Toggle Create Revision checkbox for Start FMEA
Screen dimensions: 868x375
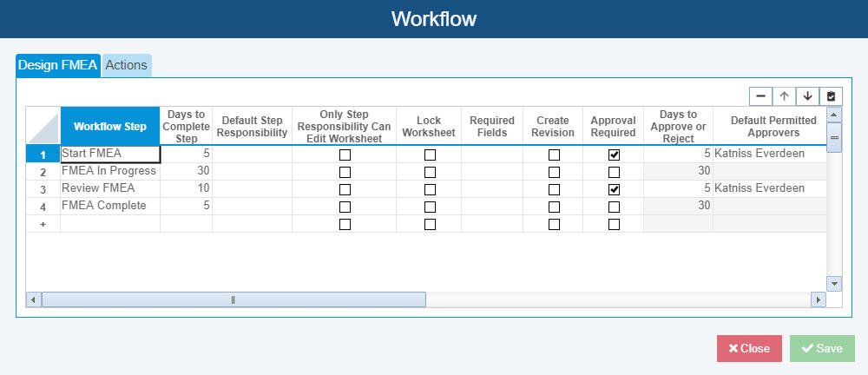[554, 155]
